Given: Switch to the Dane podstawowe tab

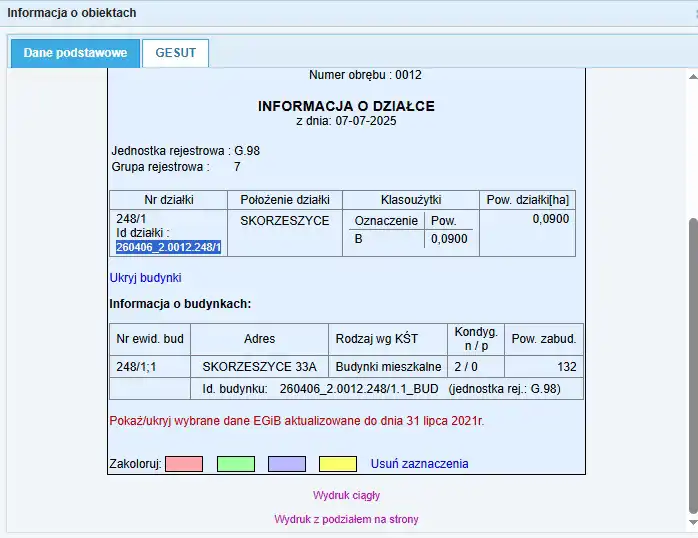Looking at the screenshot, I should pyautogui.click(x=75, y=53).
